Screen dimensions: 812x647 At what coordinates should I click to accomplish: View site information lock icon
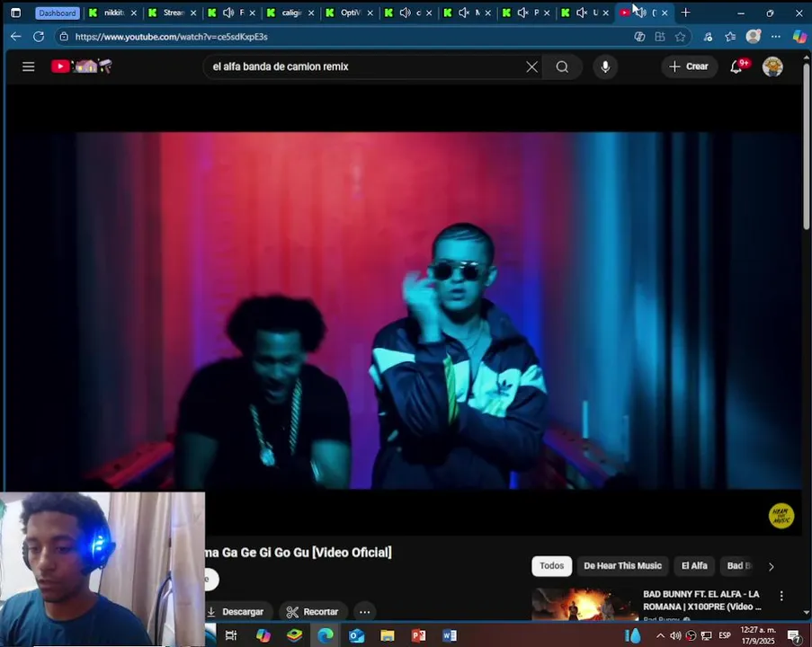tap(64, 37)
